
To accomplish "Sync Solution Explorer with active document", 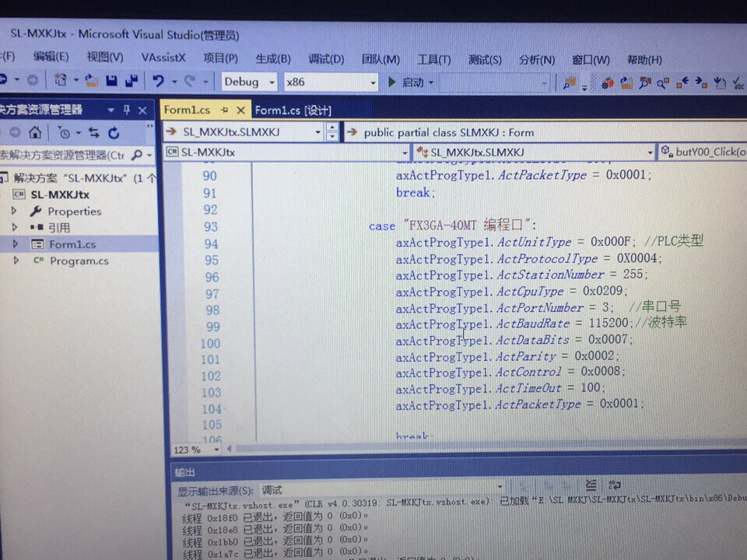I will pyautogui.click(x=94, y=133).
